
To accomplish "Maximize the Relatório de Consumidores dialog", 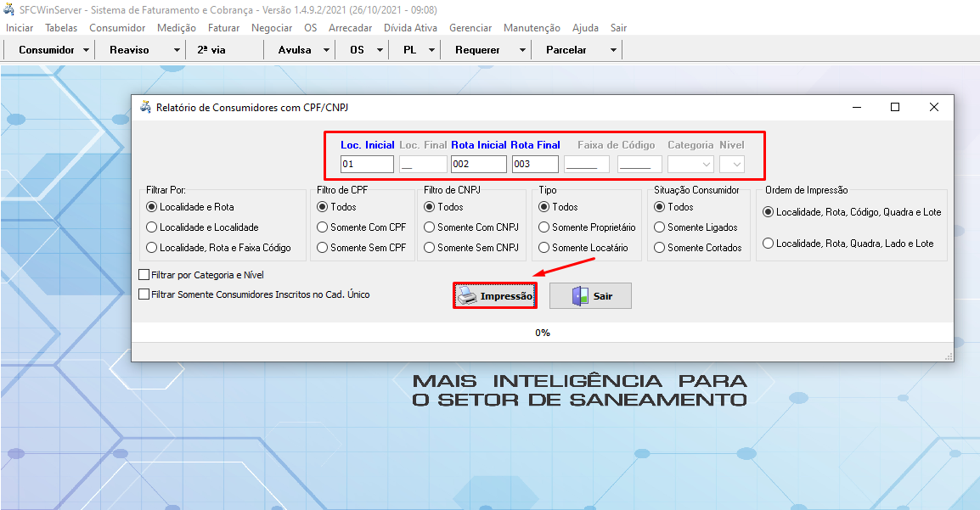I will tap(894, 108).
